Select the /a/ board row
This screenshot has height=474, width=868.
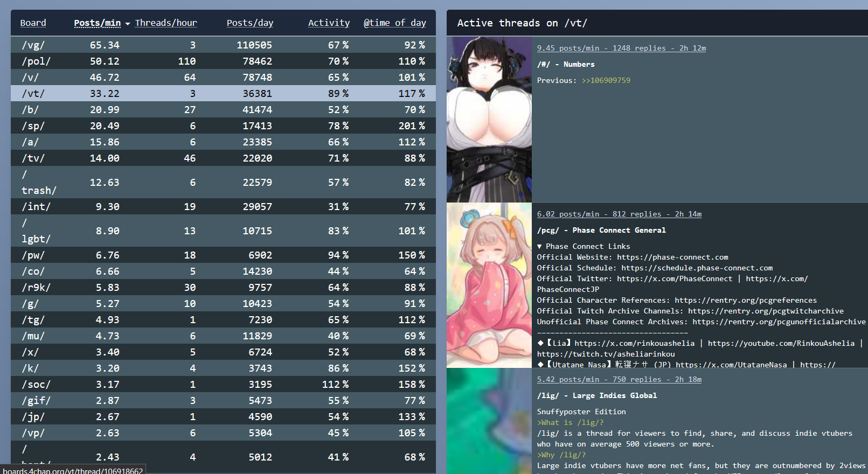223,142
